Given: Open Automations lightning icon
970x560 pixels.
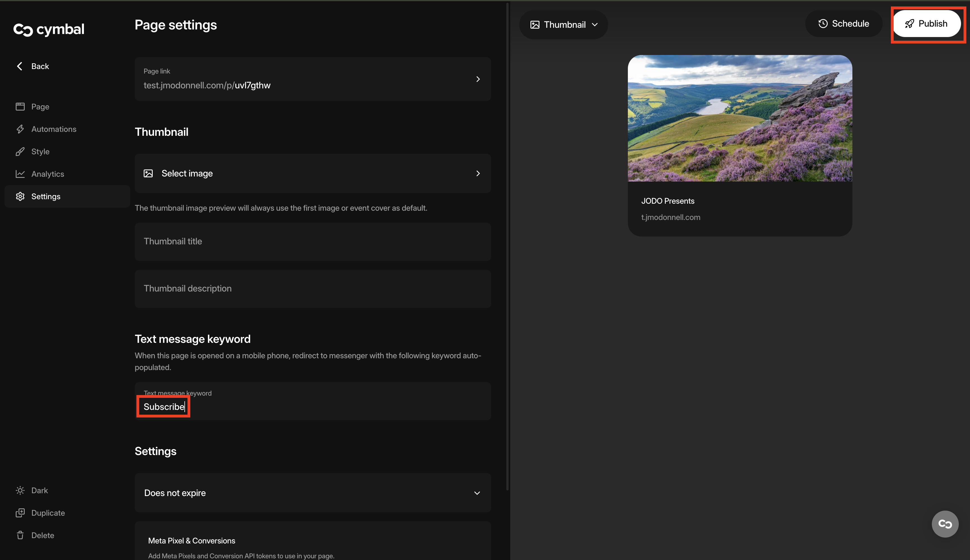Looking at the screenshot, I should 20,129.
